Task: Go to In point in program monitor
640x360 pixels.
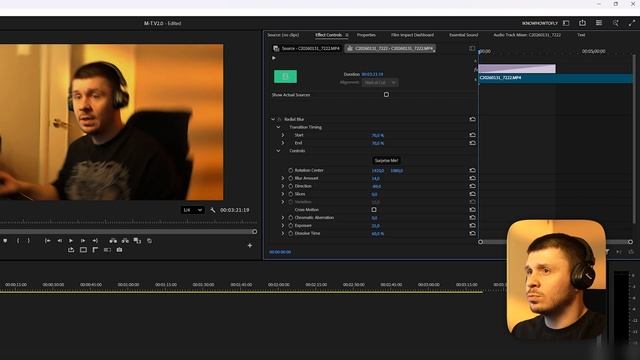Action: (47, 241)
